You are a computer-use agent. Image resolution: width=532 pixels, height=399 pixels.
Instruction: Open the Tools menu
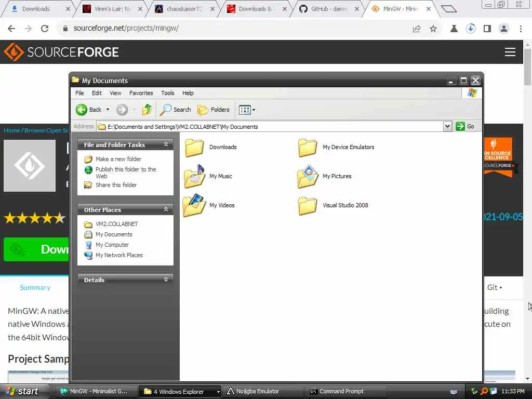168,93
